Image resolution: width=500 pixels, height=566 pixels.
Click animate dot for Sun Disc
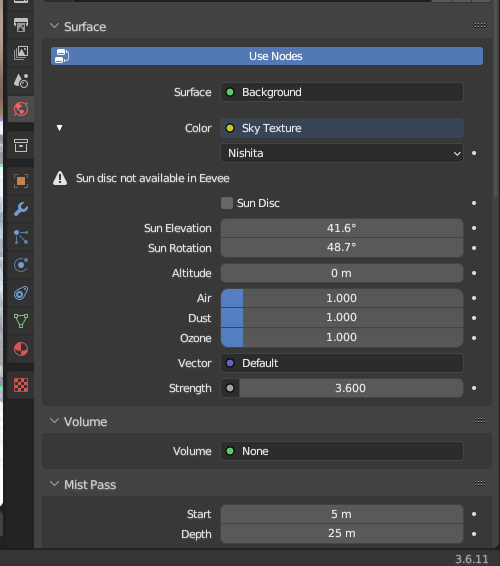point(474,203)
